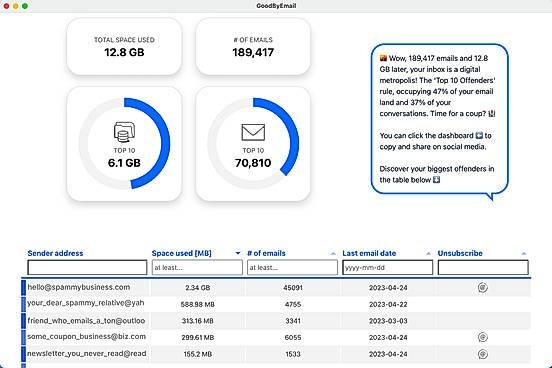The width and height of the screenshot is (552, 368).
Task: Click the Last email date column header
Action: (369, 253)
